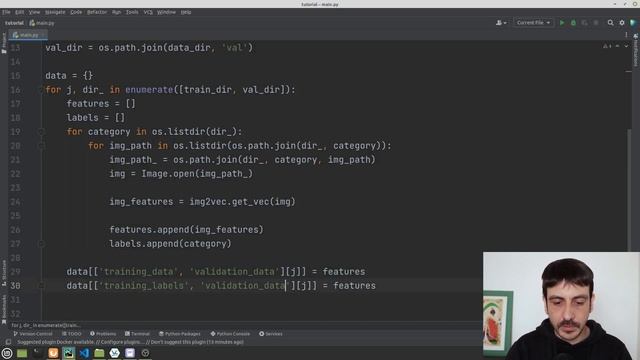Open the Version Control tool window
This screenshot has height=360, width=640.
click(33, 334)
